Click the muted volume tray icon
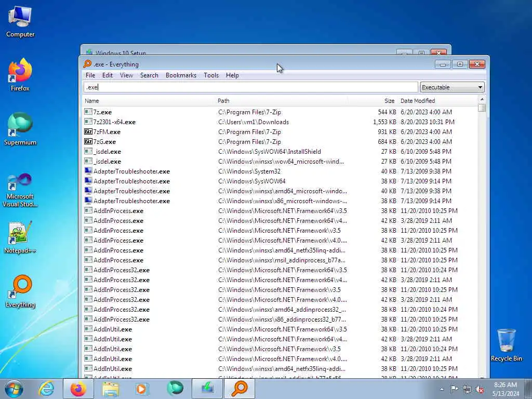 pyautogui.click(x=480, y=390)
